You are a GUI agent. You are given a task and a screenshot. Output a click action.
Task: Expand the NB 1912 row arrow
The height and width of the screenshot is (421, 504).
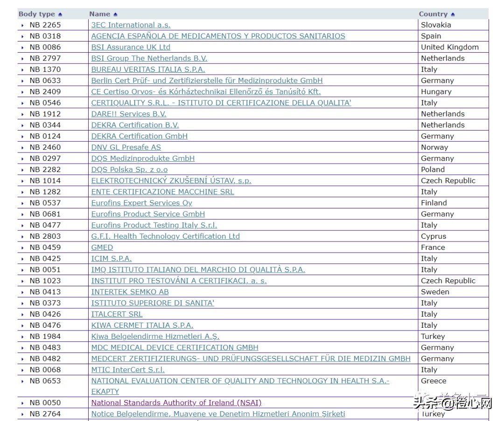(22, 114)
